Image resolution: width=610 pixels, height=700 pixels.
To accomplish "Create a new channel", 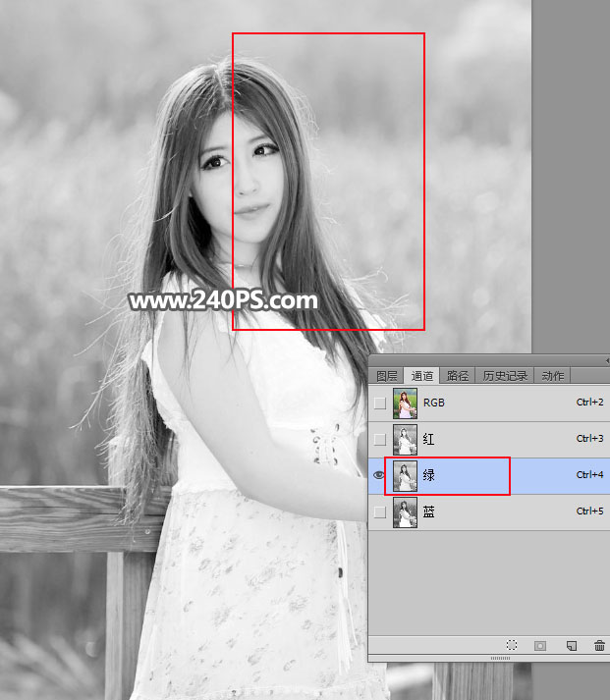I will pyautogui.click(x=571, y=645).
